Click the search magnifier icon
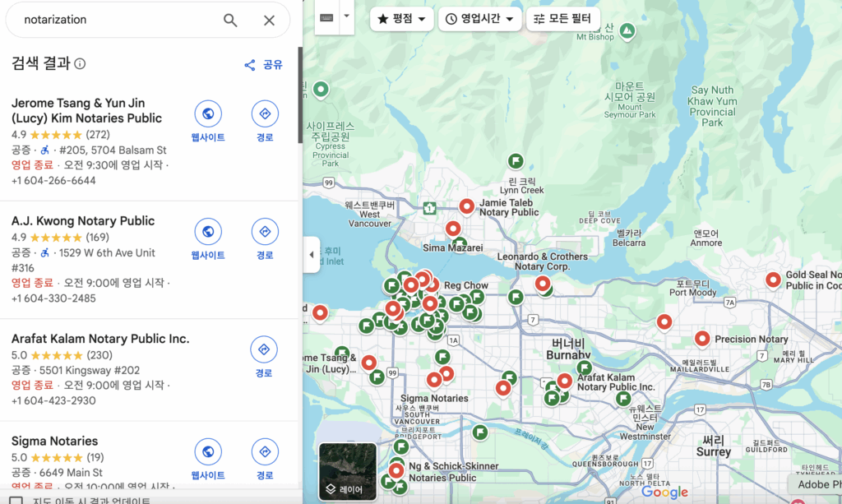 (x=230, y=21)
